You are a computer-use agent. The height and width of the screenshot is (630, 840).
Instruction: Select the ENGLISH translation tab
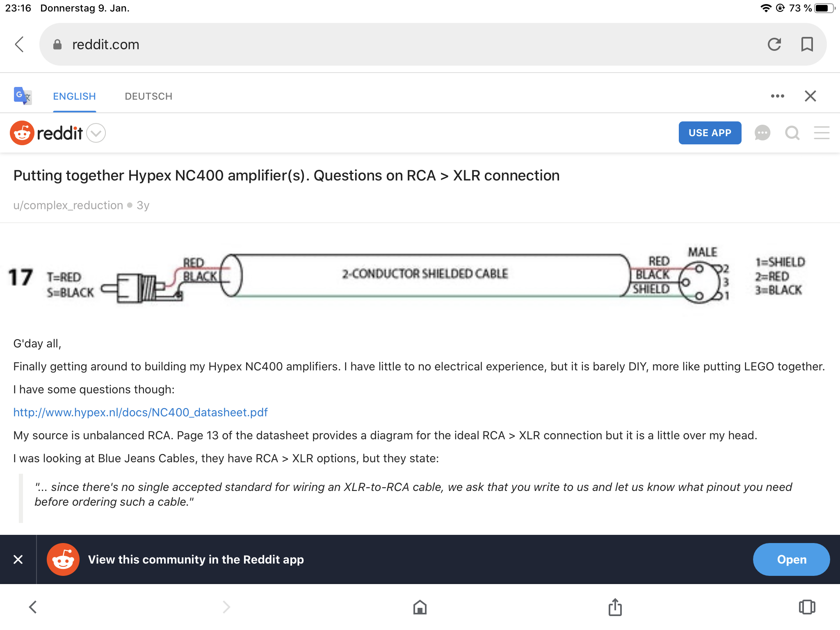pos(74,96)
